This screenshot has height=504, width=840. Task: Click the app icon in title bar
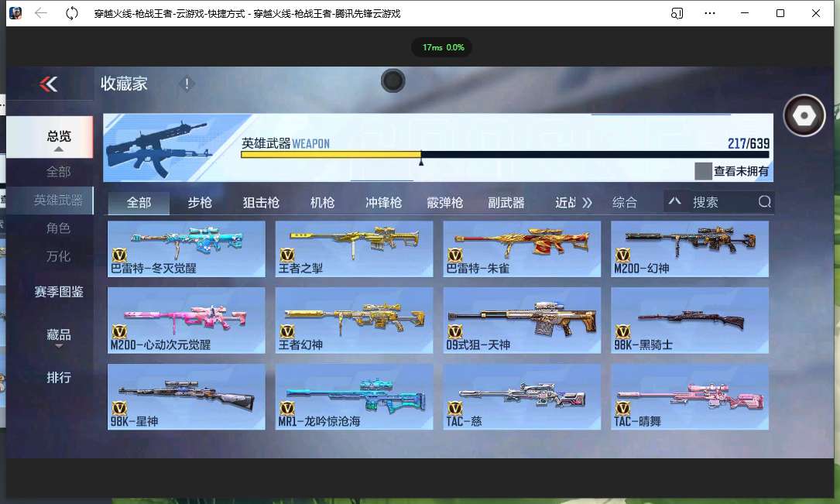click(15, 13)
